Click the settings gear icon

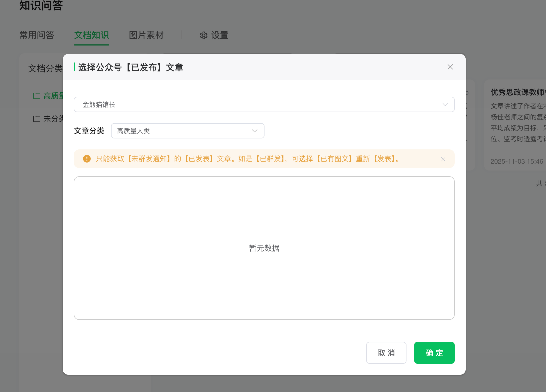click(x=203, y=35)
